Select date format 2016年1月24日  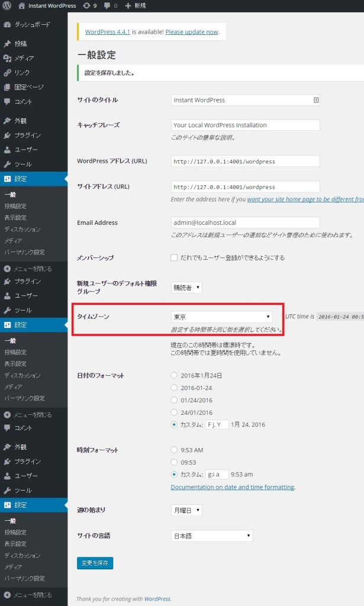point(174,375)
